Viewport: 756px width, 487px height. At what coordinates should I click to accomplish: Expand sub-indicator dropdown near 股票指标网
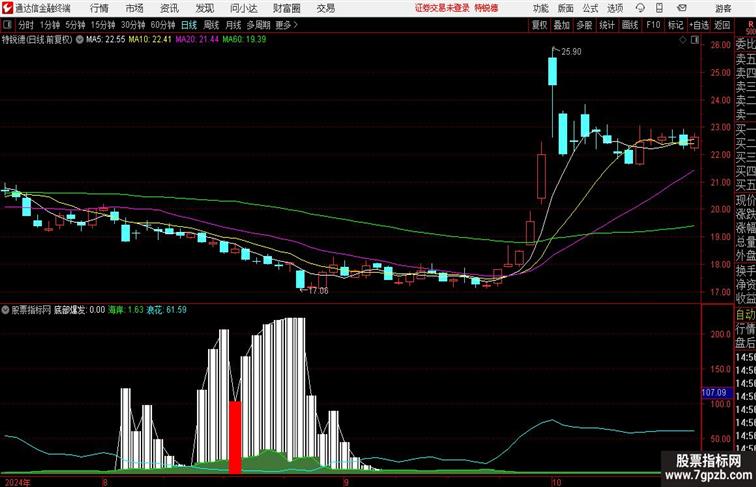pos(5,310)
